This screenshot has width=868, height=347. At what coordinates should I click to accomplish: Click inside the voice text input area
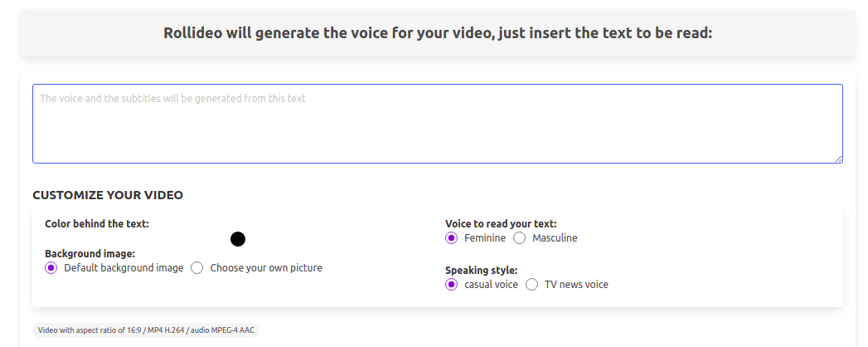click(x=437, y=124)
